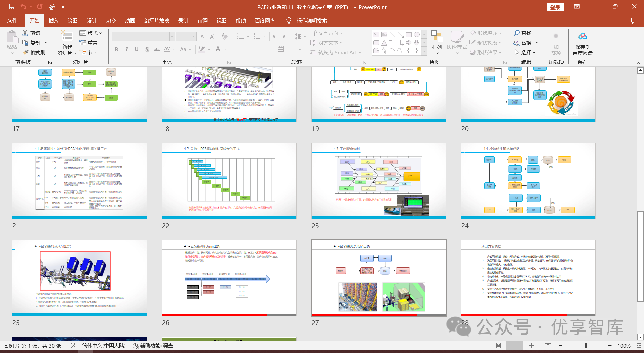Image resolution: width=644 pixels, height=353 pixels.
Task: Switch to the Design (设计) tab
Action: point(92,20)
